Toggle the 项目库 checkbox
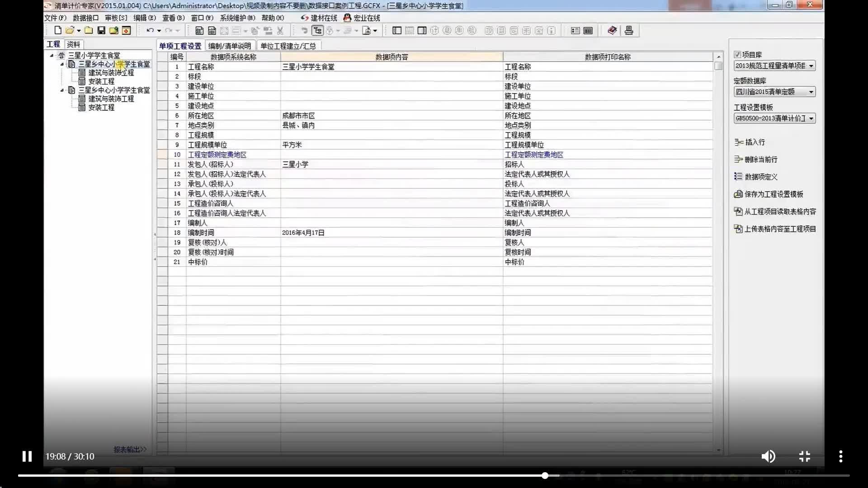The height and width of the screenshot is (488, 868). 737,54
